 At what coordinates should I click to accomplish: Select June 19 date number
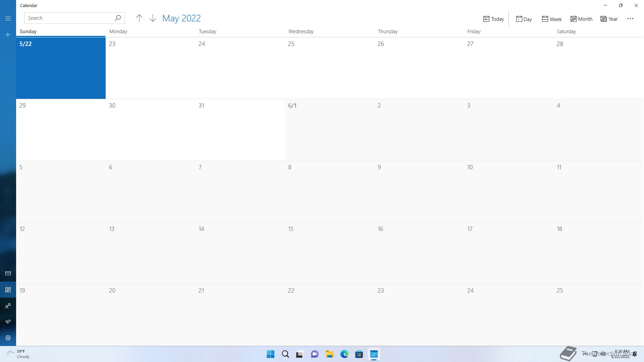22,291
